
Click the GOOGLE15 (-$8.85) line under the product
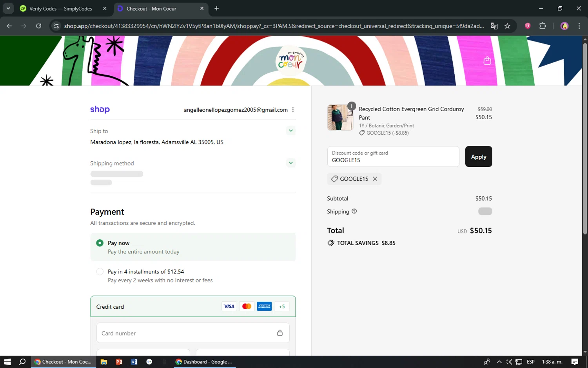click(x=384, y=133)
